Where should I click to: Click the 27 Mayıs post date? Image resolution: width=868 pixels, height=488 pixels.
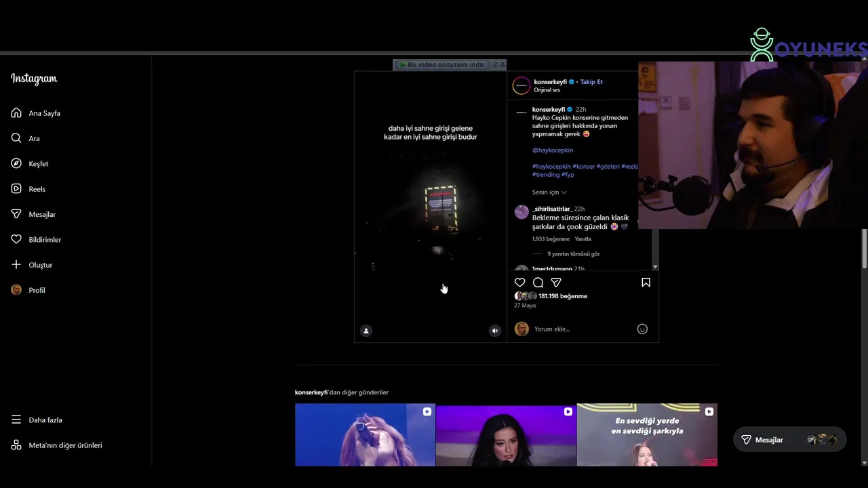[525, 306]
